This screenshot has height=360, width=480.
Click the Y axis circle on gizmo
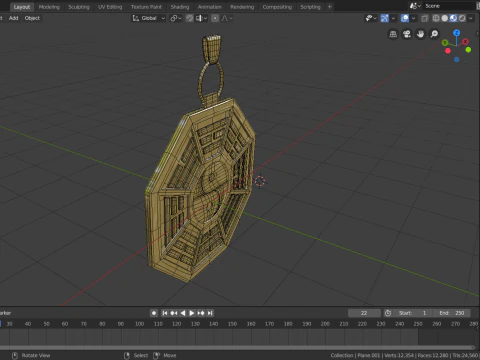[445, 43]
